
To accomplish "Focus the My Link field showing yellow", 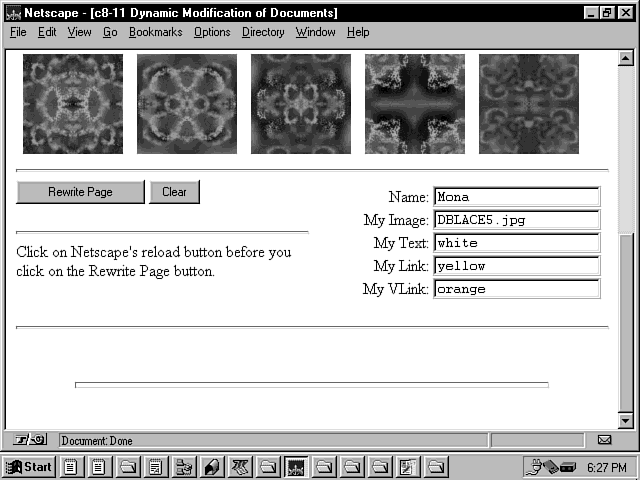I will pyautogui.click(x=516, y=266).
